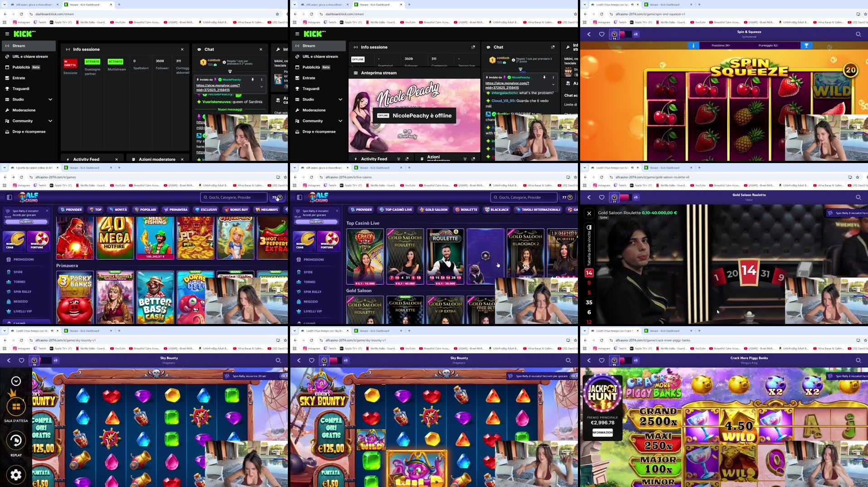Open search in the Spin & Squeeze window
The width and height of the screenshot is (868, 487).
[858, 34]
